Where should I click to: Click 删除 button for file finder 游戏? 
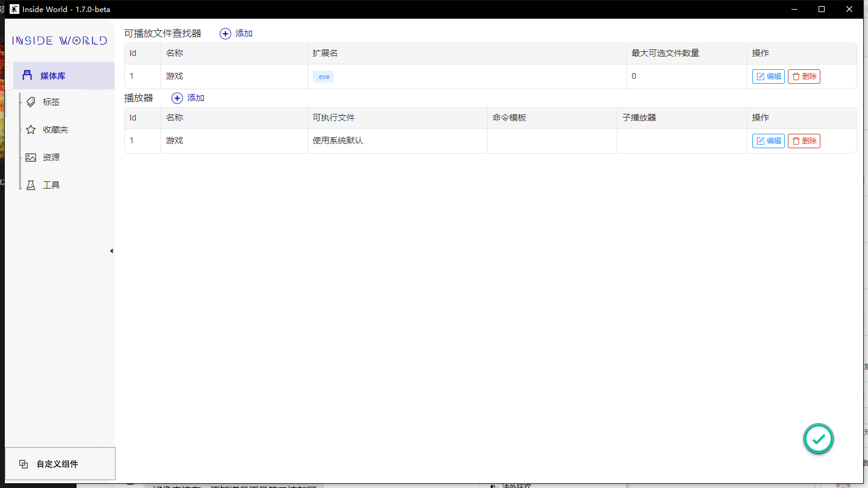[x=804, y=76]
